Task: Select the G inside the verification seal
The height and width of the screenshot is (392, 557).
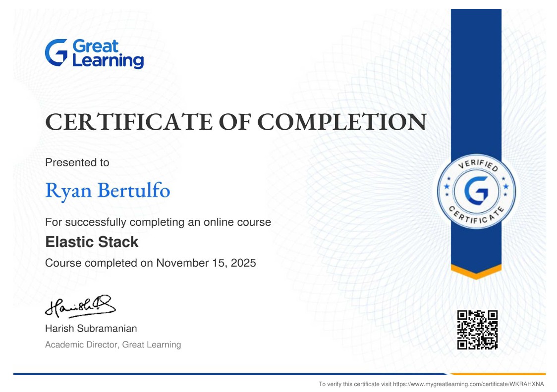Action: click(x=476, y=191)
